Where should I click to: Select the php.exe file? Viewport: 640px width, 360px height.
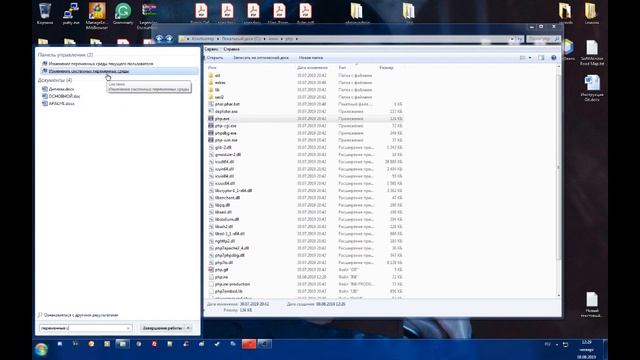pyautogui.click(x=222, y=119)
